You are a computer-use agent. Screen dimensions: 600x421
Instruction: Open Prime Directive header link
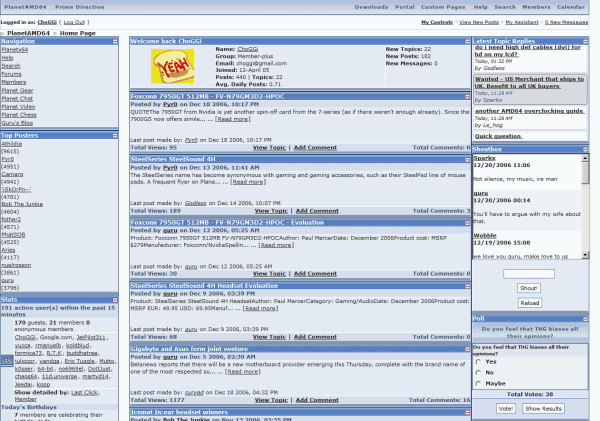tap(80, 7)
